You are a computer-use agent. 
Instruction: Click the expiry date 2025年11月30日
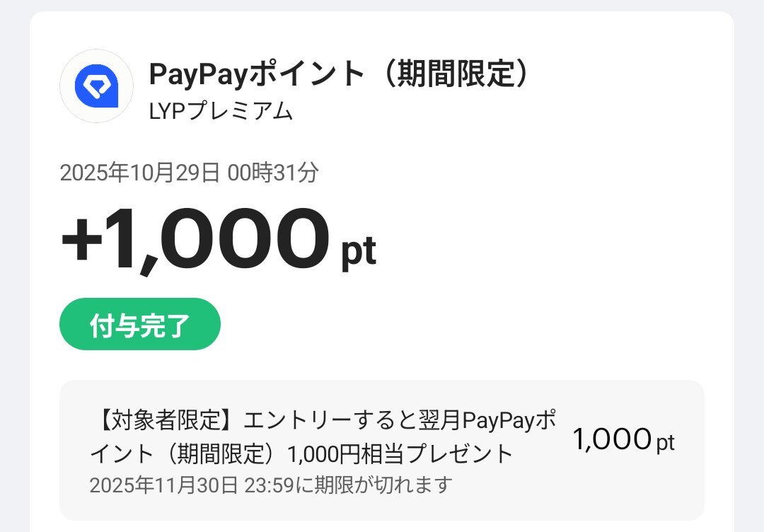coord(164,485)
